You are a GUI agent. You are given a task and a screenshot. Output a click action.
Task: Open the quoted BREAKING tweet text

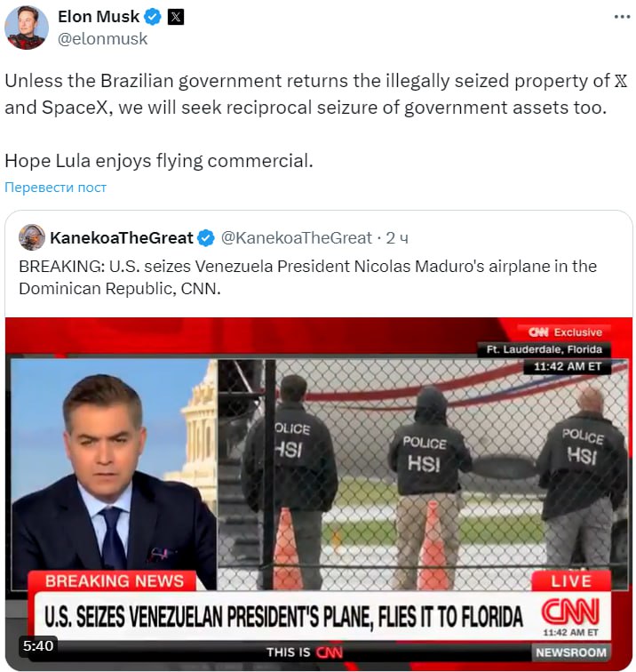[x=307, y=277]
